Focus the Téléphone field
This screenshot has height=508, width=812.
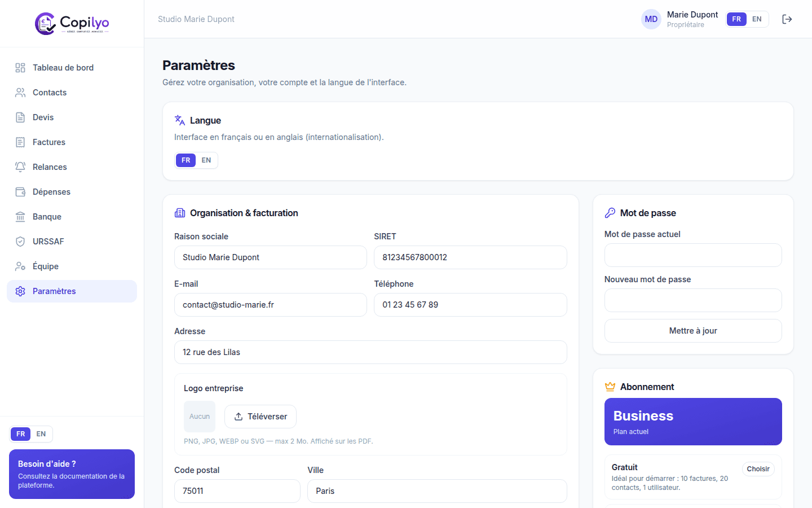[x=470, y=305]
